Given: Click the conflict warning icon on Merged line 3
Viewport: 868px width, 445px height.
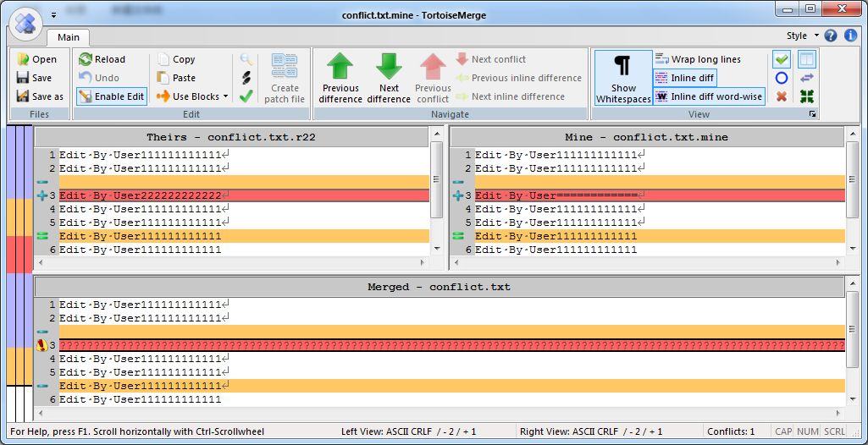Looking at the screenshot, I should coord(42,345).
